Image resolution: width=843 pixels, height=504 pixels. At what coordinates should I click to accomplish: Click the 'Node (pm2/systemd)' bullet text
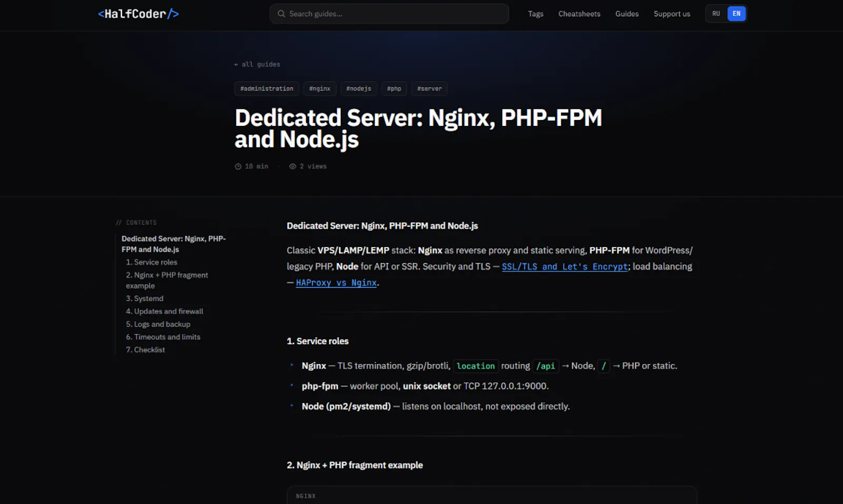pyautogui.click(x=436, y=407)
